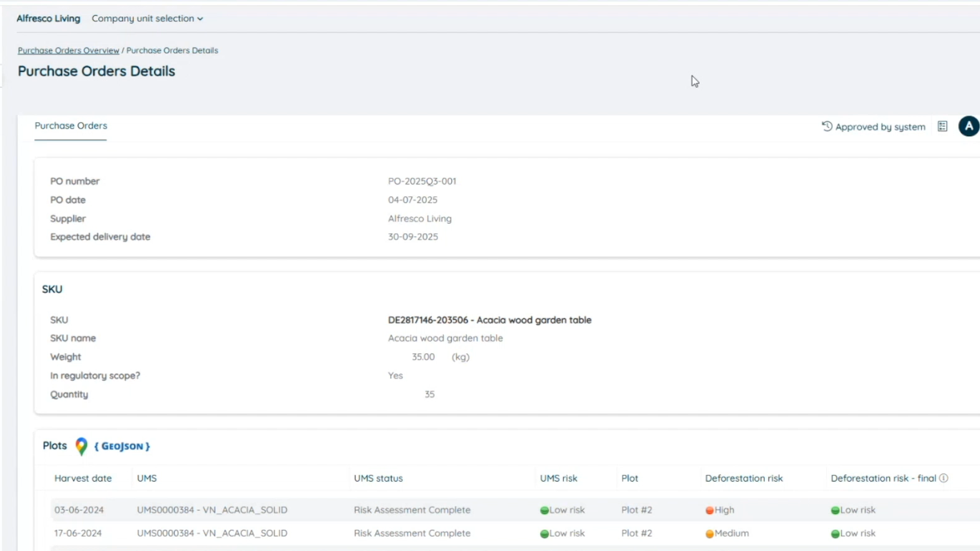Viewport: 980px width, 551px height.
Task: Click the Alfresco Living brand name
Action: [48, 19]
